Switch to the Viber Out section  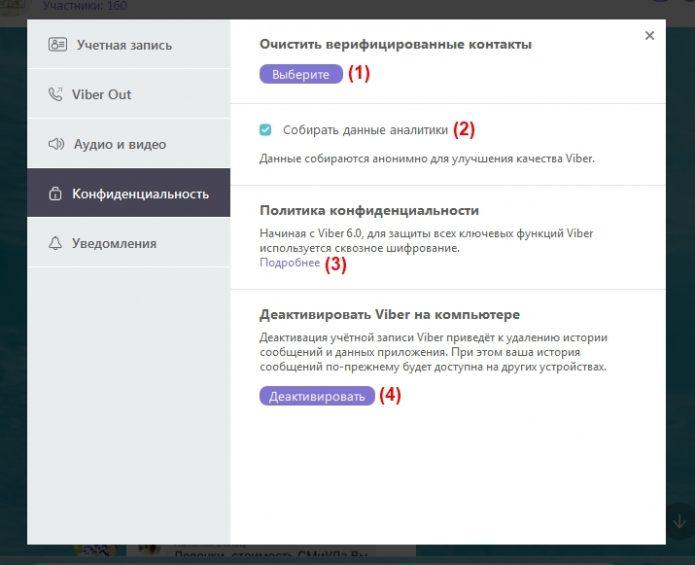pyautogui.click(x=101, y=95)
